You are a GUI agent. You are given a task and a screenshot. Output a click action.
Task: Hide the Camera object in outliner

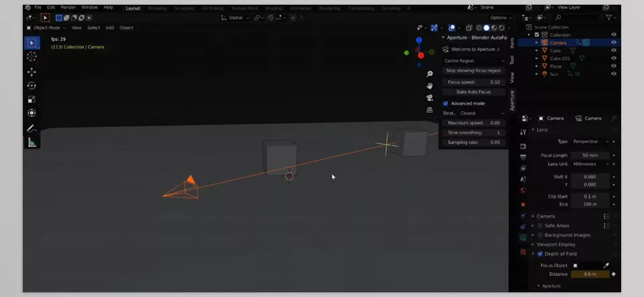[x=614, y=42]
